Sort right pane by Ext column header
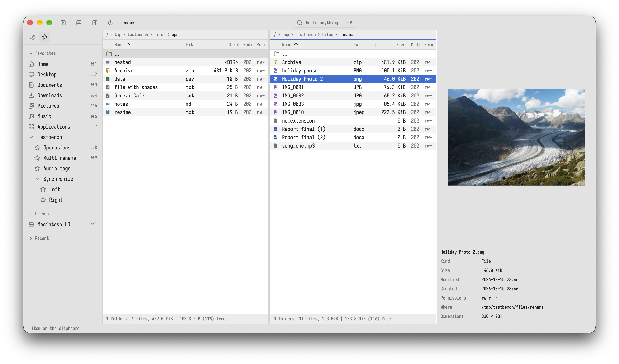Viewport: 619px width, 364px height. [357, 44]
